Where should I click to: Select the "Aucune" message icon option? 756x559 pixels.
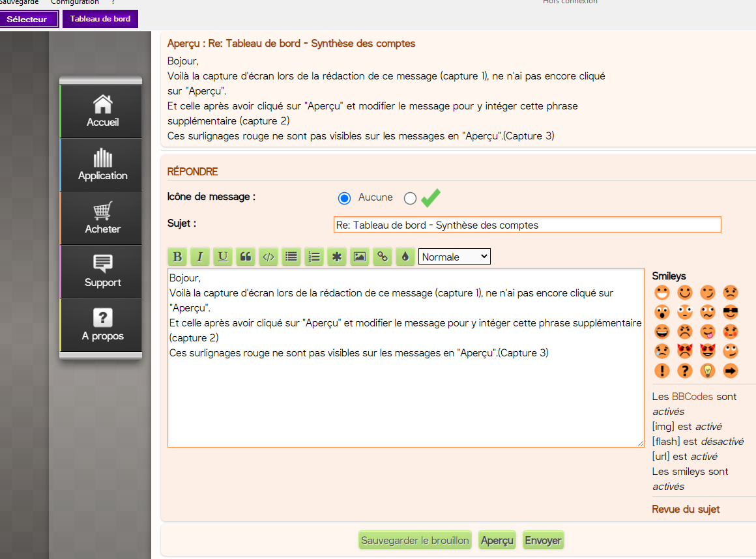(345, 198)
